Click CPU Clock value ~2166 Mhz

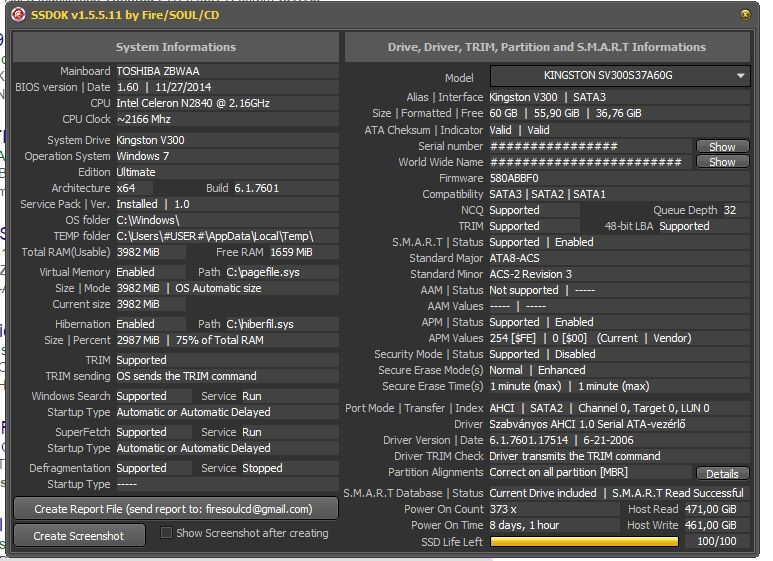coord(143,119)
